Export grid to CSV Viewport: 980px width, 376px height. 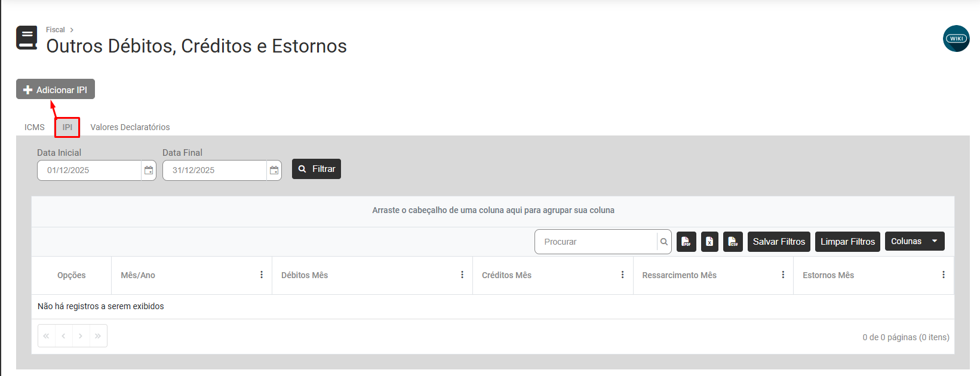click(733, 242)
